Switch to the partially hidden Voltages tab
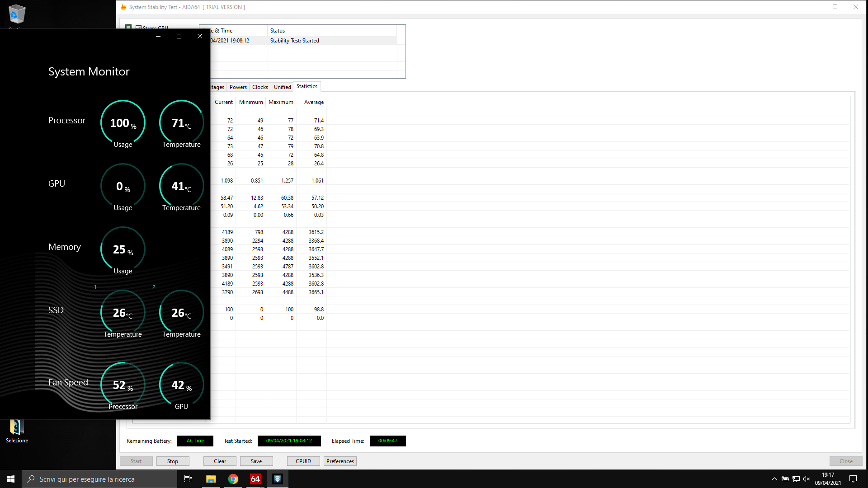This screenshot has width=868, height=488. click(217, 87)
